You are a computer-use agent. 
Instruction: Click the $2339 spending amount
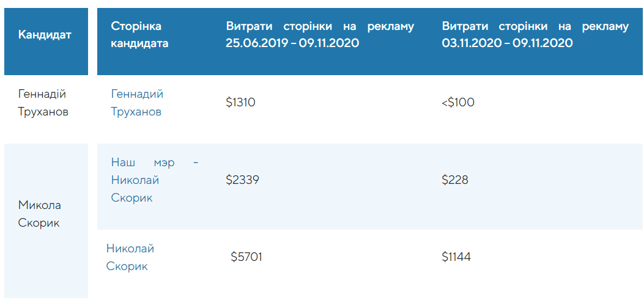[243, 180]
